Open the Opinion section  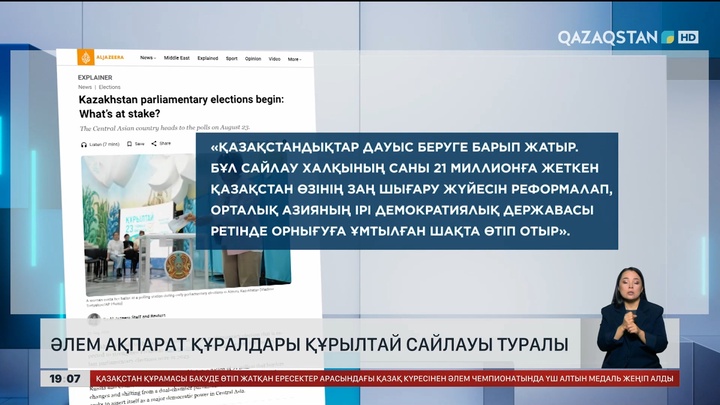coord(253,59)
